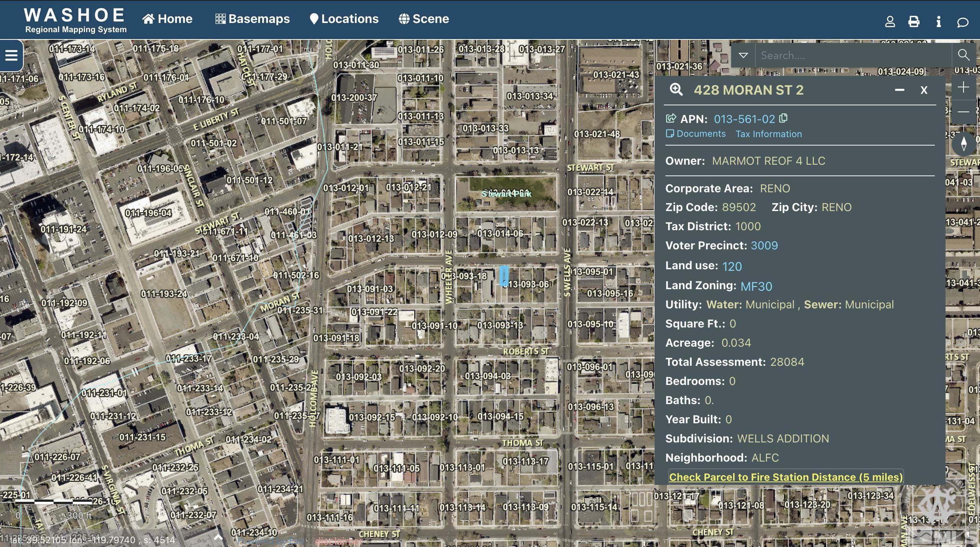Expand the bottom panel chevron
The width and height of the screenshot is (980, 547).
(x=218, y=537)
